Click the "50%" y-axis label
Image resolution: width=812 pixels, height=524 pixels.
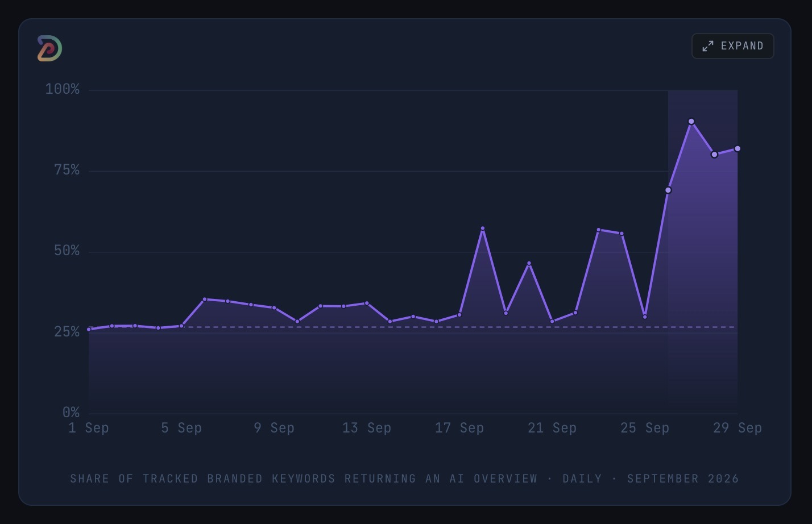[x=67, y=251]
